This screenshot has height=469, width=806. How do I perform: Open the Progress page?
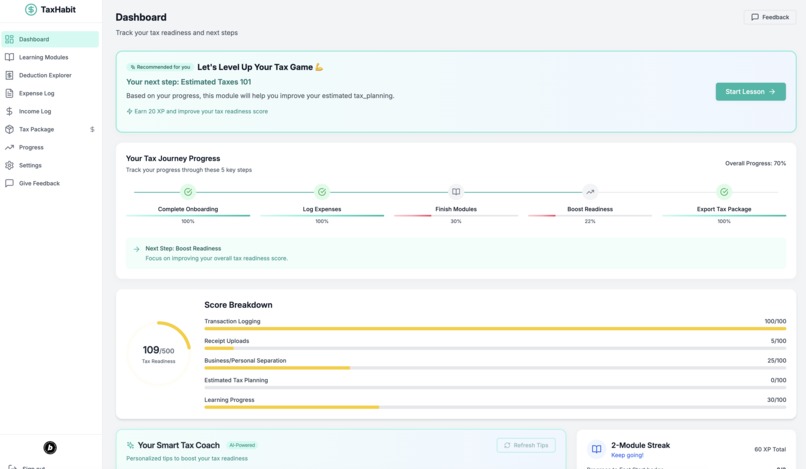(50, 147)
